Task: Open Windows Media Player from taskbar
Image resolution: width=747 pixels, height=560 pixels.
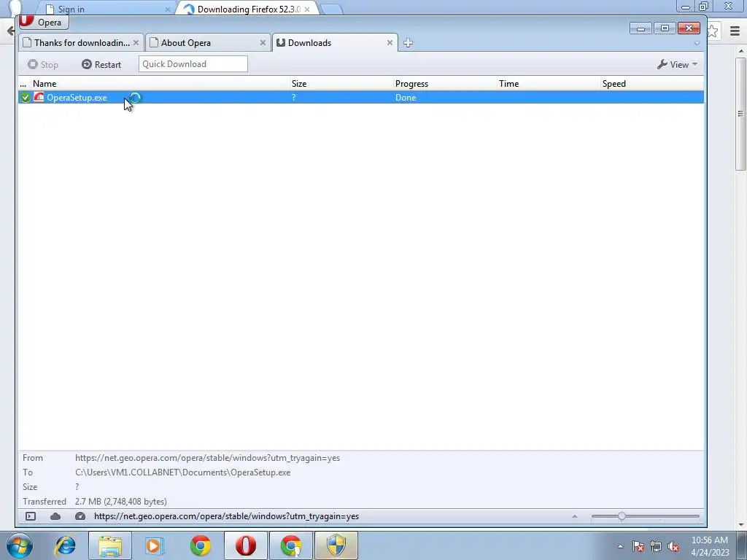Action: click(154, 545)
